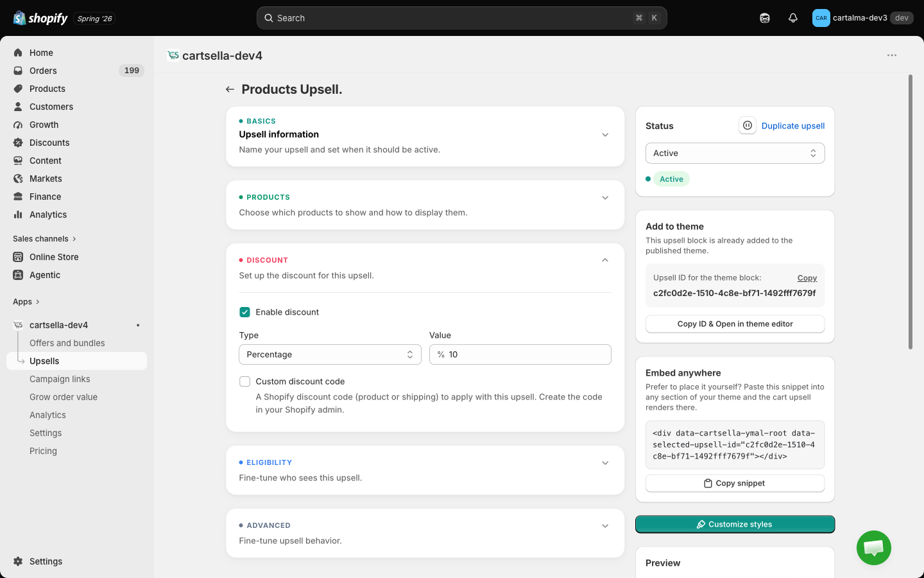Click the Orders inbox icon
Screen dimensions: 924x578
click(18, 71)
